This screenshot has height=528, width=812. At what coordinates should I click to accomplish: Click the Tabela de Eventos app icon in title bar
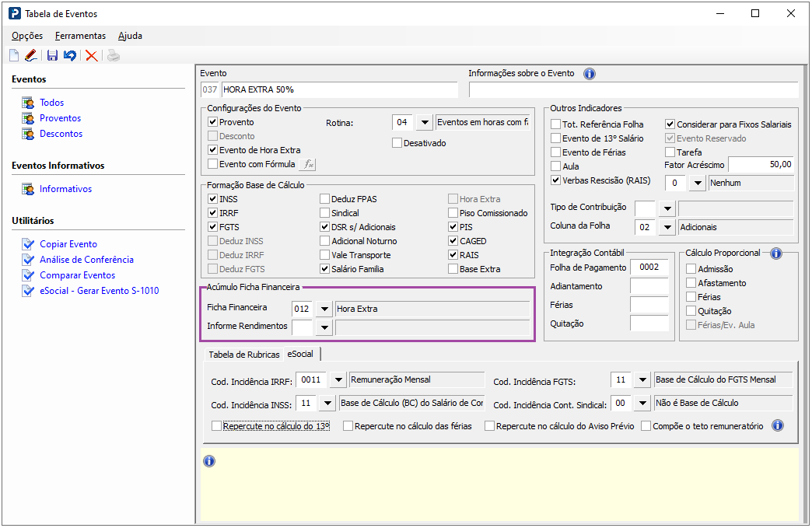point(15,13)
